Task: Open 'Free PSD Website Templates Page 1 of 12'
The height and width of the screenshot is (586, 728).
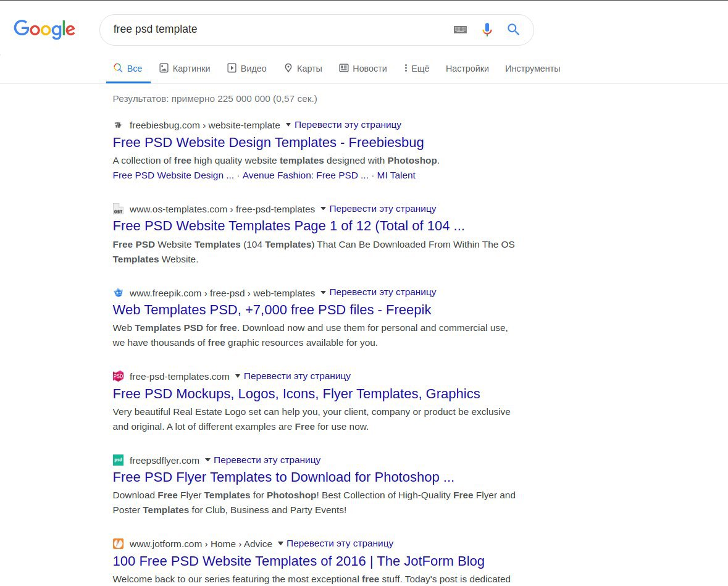Action: [288, 226]
